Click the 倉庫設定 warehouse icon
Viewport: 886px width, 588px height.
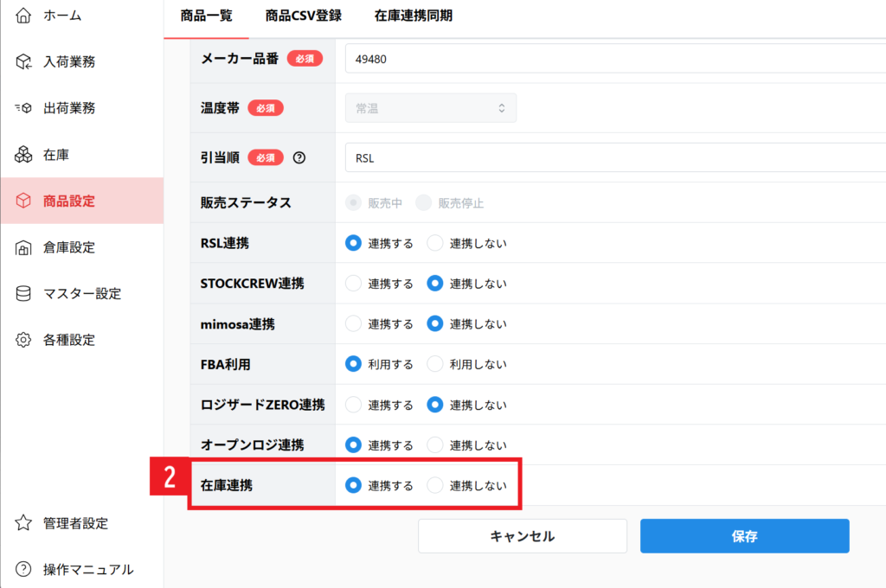(23, 247)
